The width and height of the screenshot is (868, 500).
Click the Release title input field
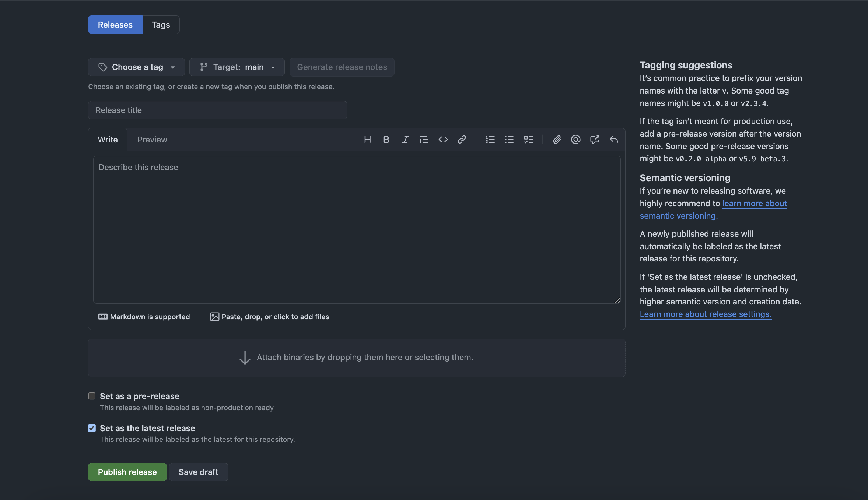(x=217, y=110)
